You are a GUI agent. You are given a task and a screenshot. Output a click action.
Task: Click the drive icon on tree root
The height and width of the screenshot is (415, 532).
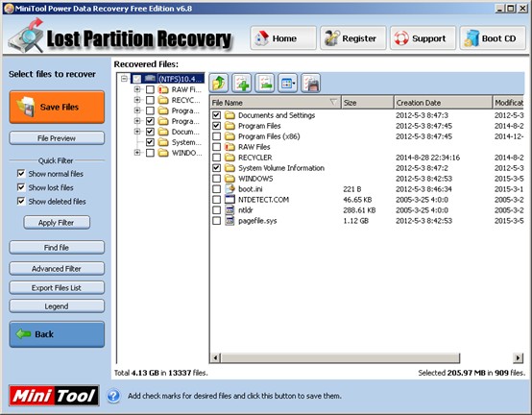coord(150,79)
